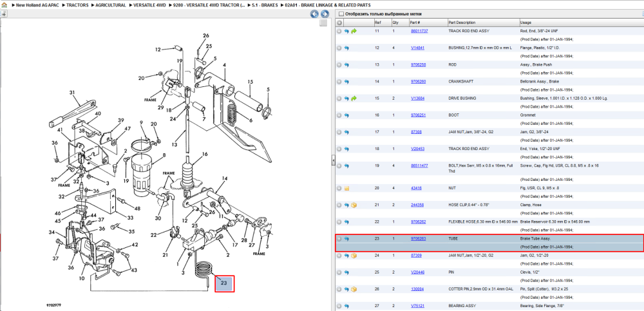Open 9280 - VERSATILE 4WD TRACTOR breadcrumb
The image size is (644, 311).
[x=209, y=5]
